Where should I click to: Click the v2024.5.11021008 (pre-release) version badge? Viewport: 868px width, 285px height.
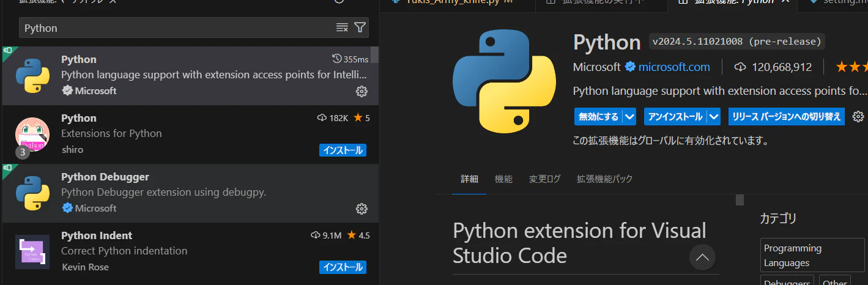click(x=736, y=42)
